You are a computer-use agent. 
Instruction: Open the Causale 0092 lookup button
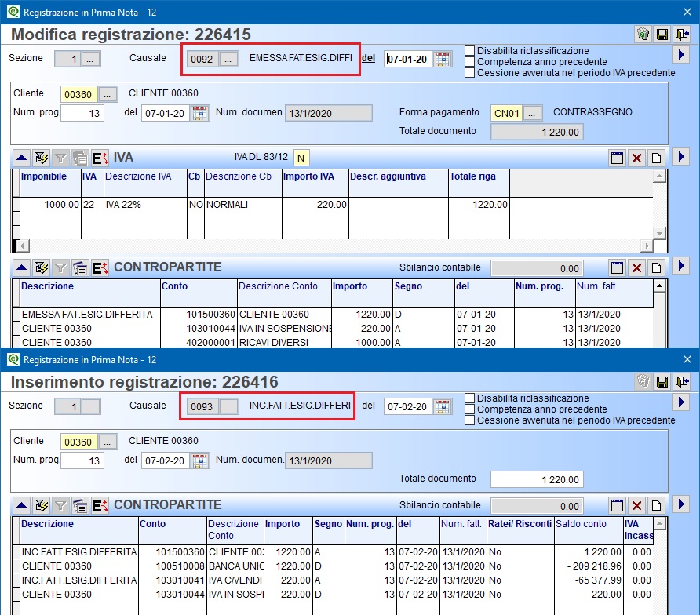coord(228,59)
